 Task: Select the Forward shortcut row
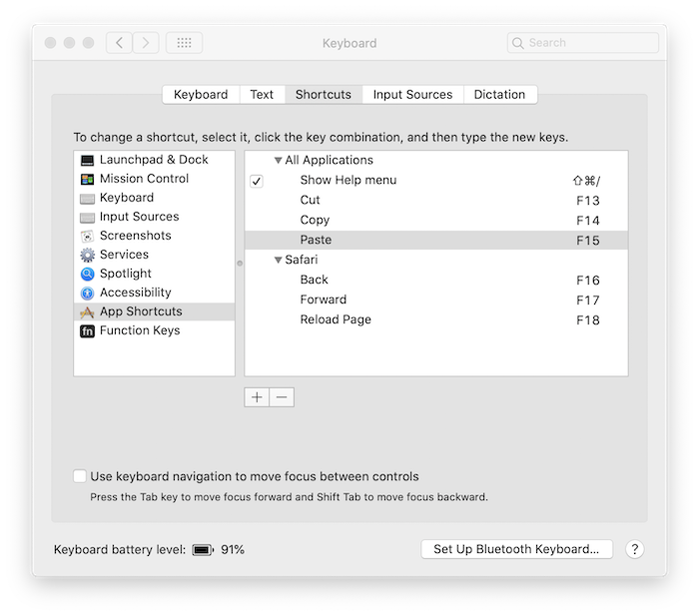436,300
